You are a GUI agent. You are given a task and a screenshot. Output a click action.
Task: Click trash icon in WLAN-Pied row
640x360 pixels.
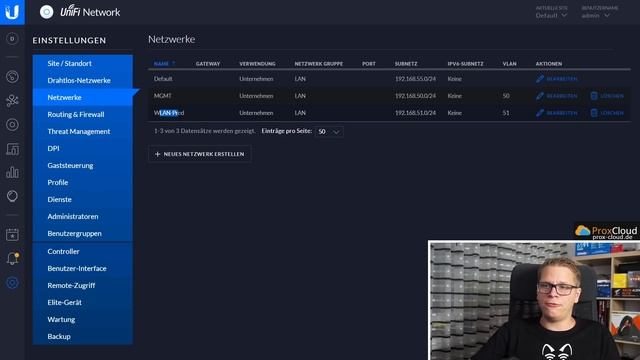(594, 113)
